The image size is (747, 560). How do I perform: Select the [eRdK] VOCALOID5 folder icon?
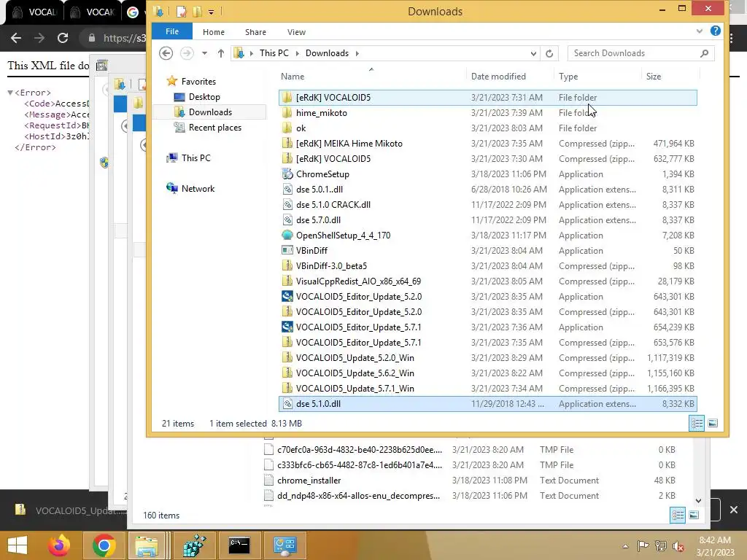click(x=287, y=98)
